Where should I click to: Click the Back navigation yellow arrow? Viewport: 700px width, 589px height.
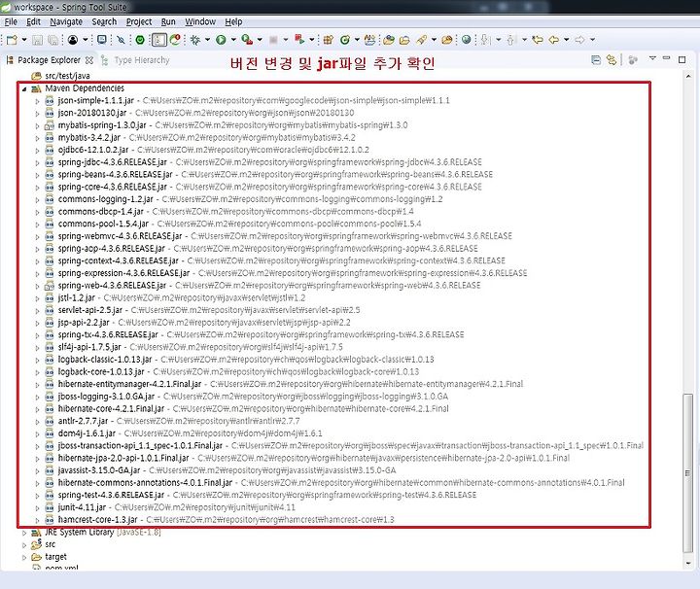553,40
